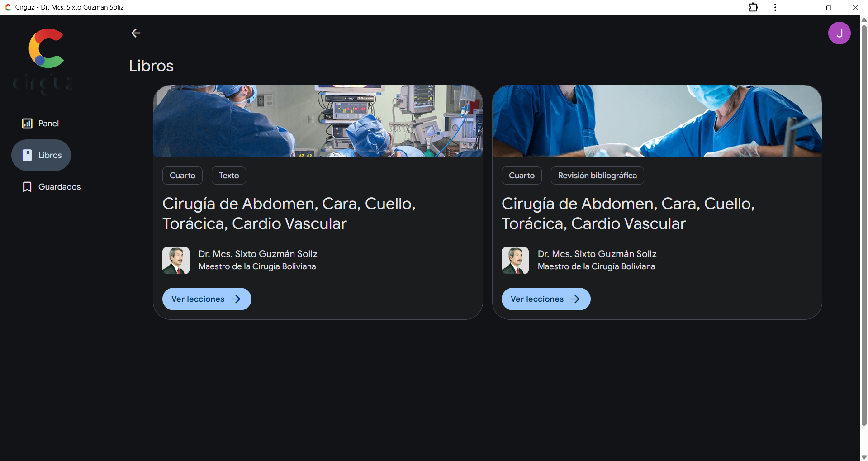This screenshot has height=461, width=868.
Task: Click the Cuarto tag on second card
Action: (x=522, y=176)
